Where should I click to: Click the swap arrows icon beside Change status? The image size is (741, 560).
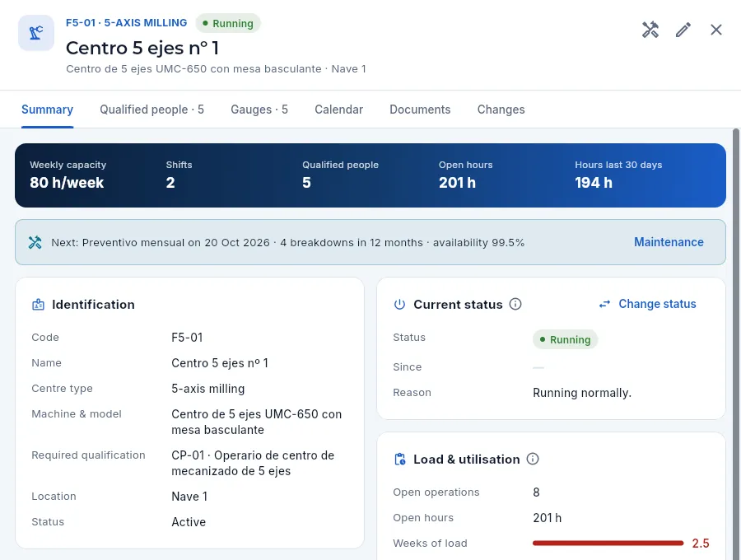pos(604,305)
